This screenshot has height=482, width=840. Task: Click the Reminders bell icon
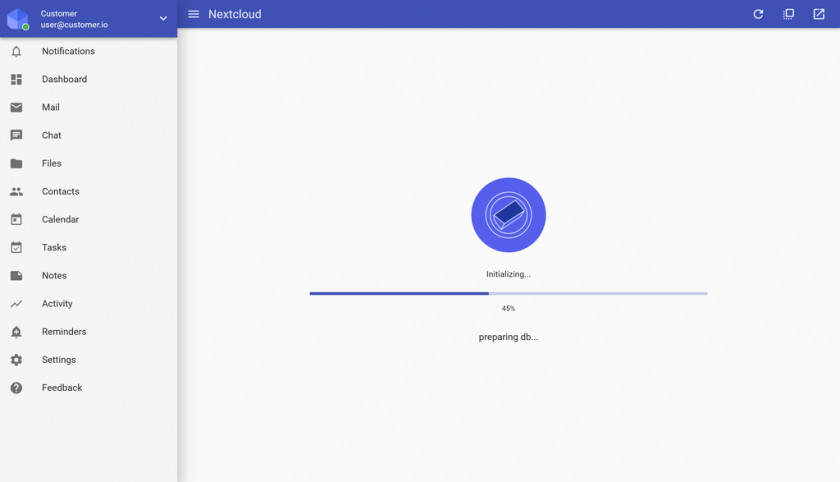coord(16,332)
